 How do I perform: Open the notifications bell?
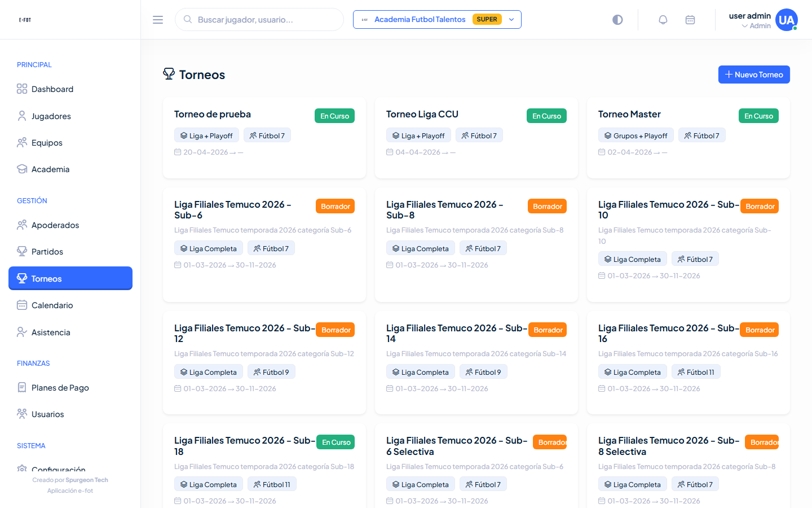click(x=663, y=20)
